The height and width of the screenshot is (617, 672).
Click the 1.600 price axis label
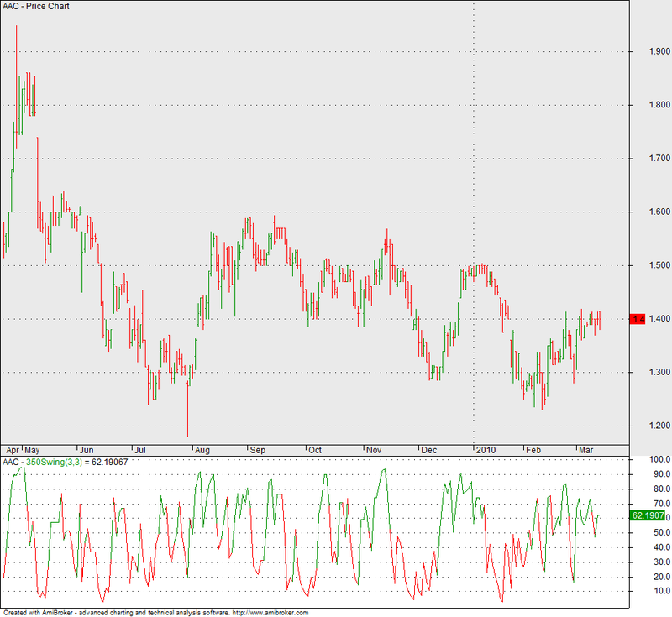pyautogui.click(x=659, y=212)
